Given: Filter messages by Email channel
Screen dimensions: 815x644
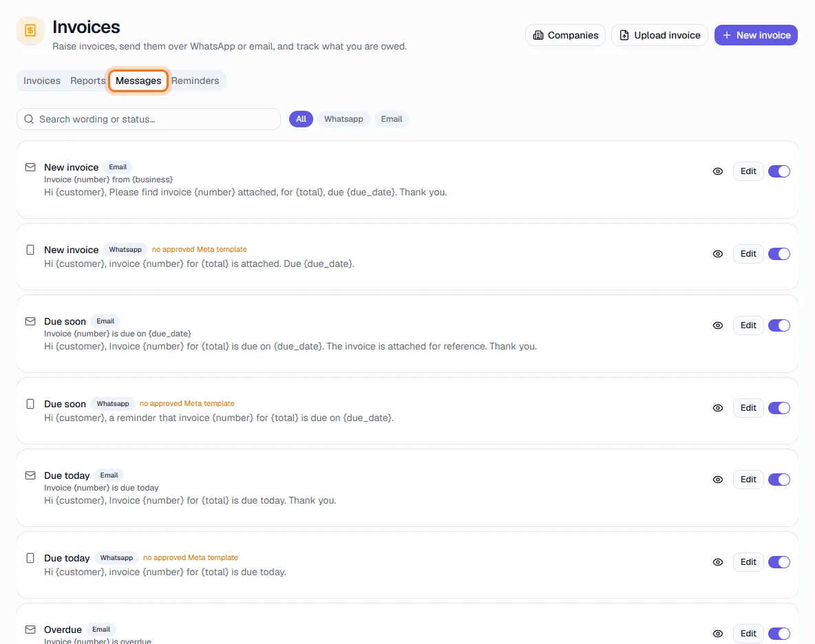Looking at the screenshot, I should 392,119.
